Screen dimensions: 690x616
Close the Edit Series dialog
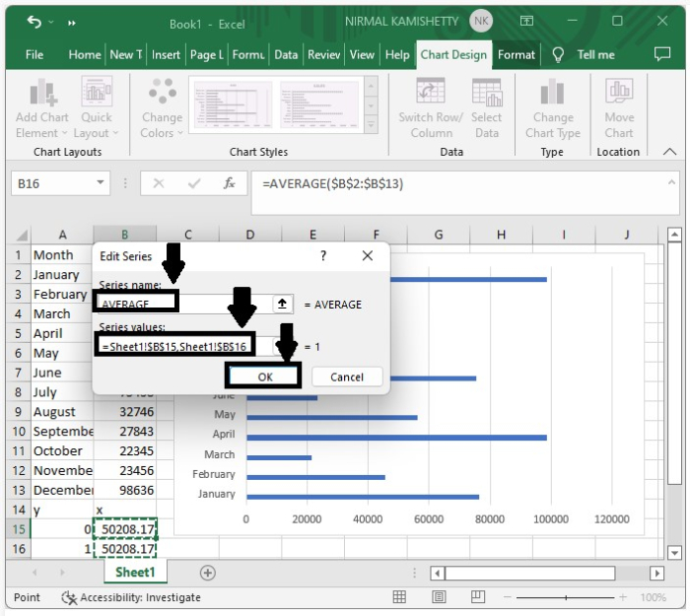coord(368,255)
